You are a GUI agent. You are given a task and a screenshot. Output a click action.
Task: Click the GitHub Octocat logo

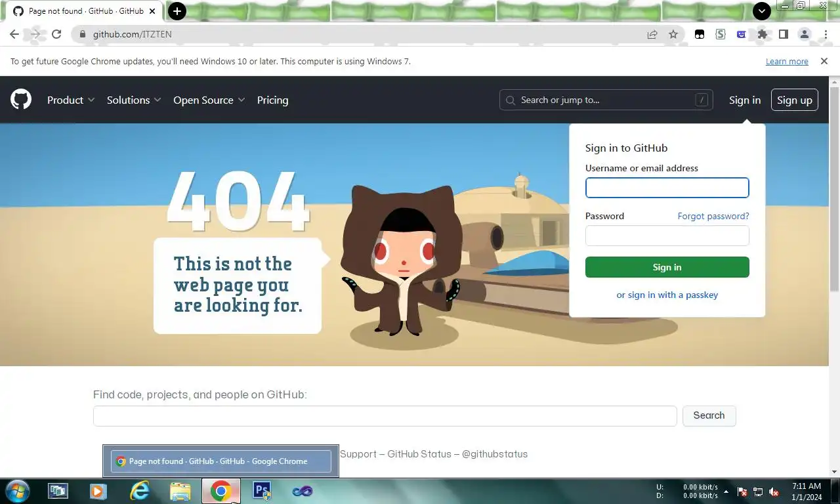click(21, 100)
